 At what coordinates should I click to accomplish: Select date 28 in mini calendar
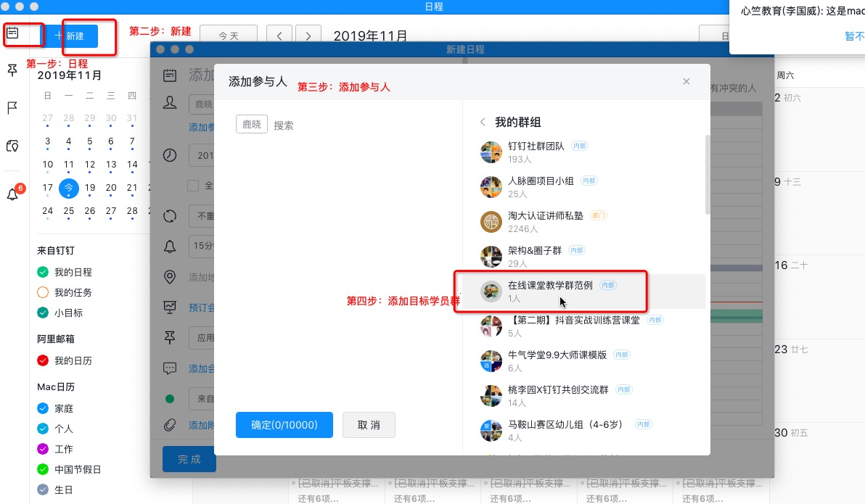(132, 211)
